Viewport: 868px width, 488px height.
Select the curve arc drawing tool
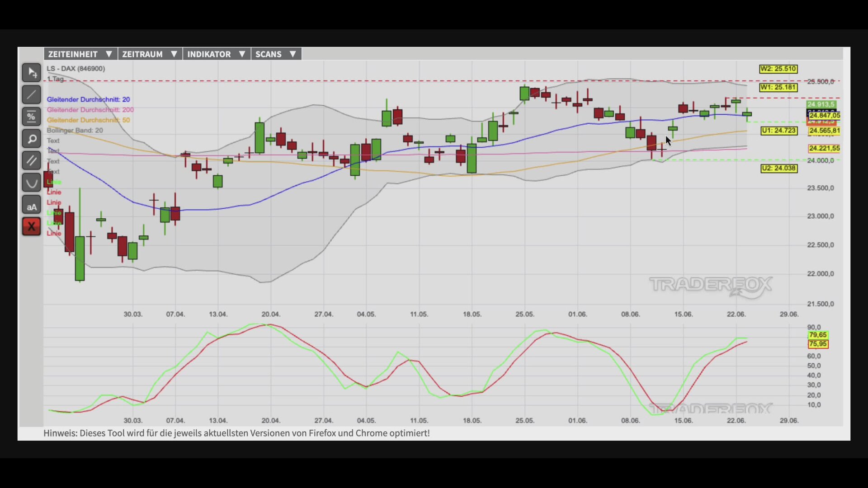(32, 183)
